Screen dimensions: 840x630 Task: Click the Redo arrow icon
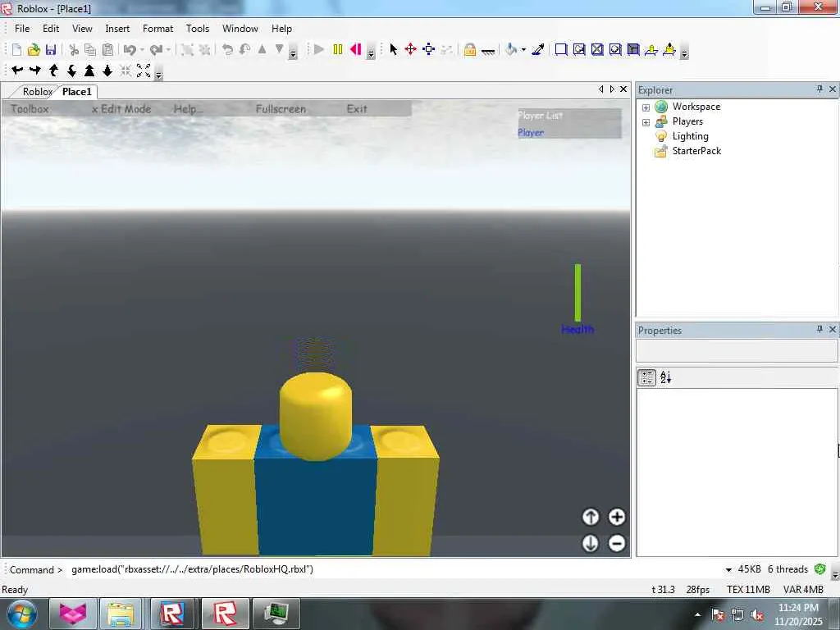coord(157,50)
